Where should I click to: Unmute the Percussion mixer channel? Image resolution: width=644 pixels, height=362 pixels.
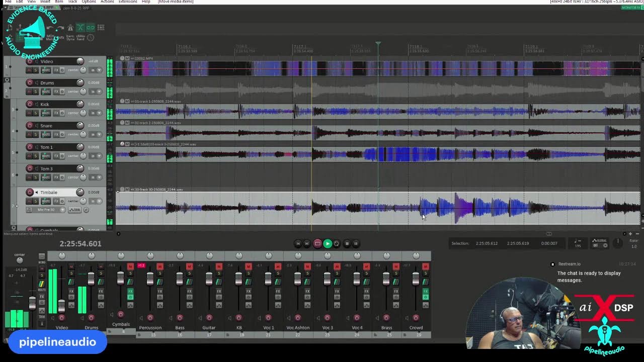(x=160, y=266)
